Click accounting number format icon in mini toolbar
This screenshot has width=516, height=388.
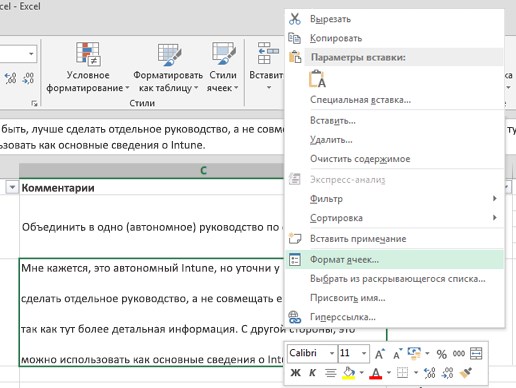pyautogui.click(x=414, y=353)
